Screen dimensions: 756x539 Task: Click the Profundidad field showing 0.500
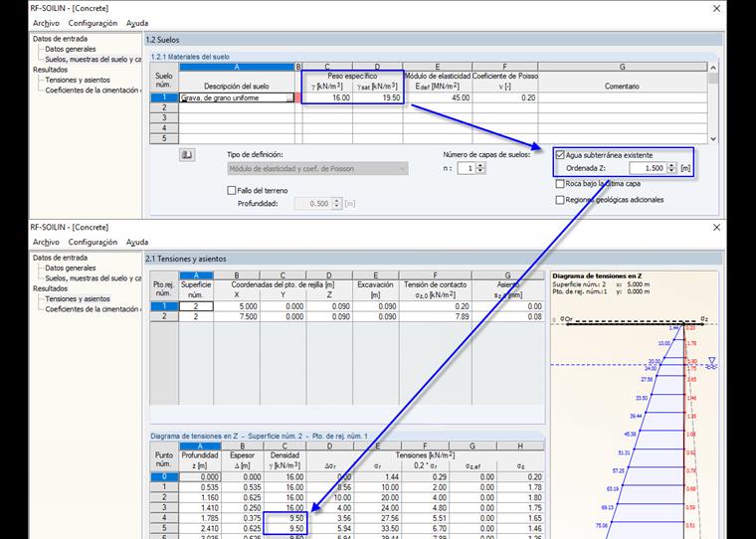pyautogui.click(x=314, y=204)
